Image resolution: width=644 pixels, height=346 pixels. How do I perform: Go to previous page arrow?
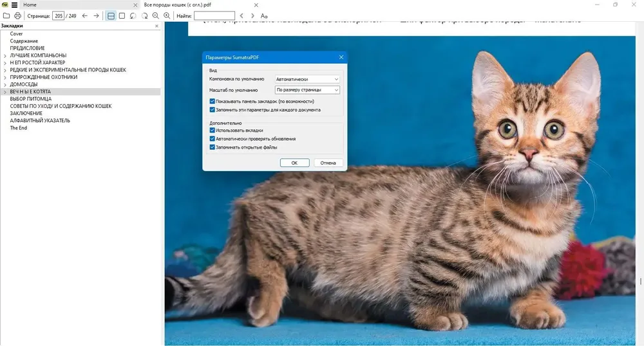coord(84,15)
